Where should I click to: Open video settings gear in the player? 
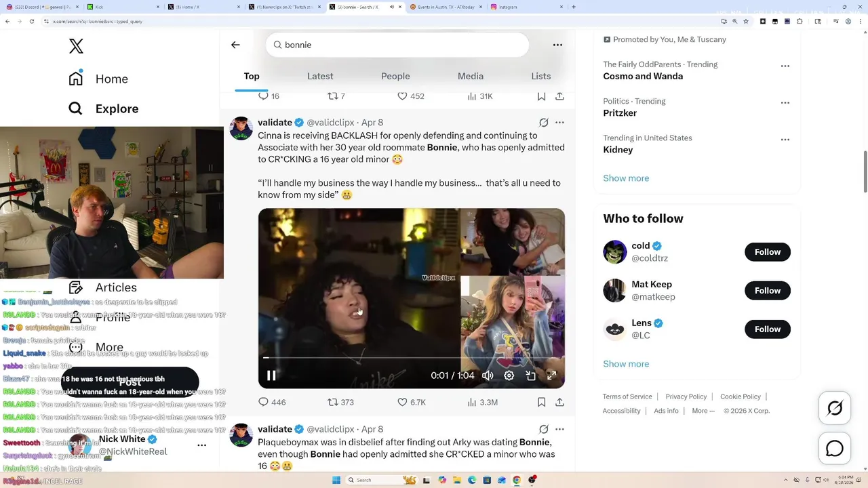[x=509, y=375]
